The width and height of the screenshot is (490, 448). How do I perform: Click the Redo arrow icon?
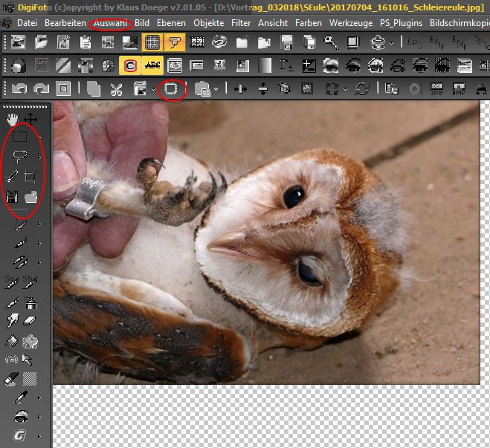tap(42, 89)
